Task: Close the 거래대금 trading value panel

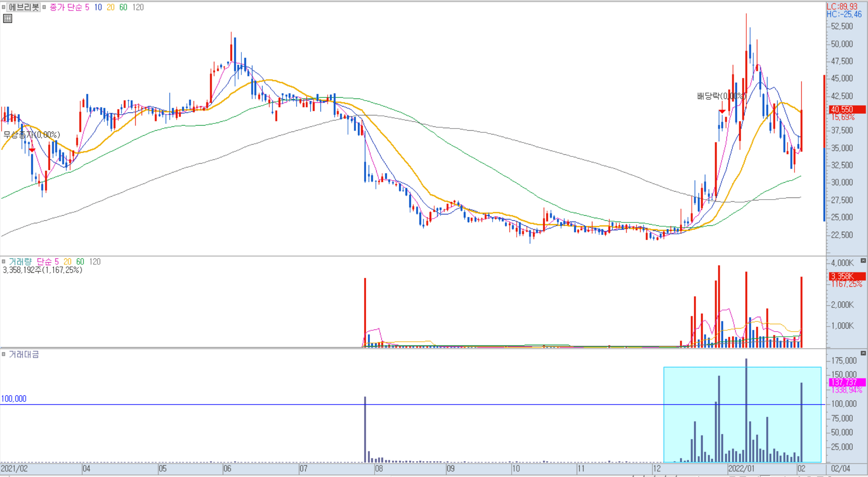Action: point(863,353)
